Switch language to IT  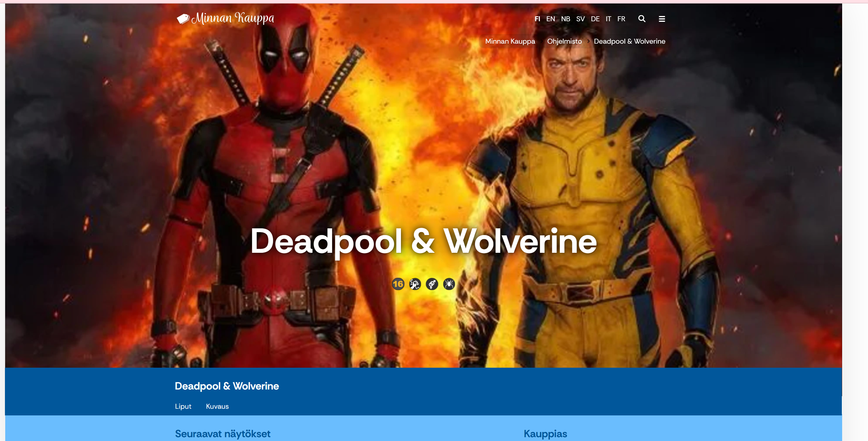(x=608, y=19)
